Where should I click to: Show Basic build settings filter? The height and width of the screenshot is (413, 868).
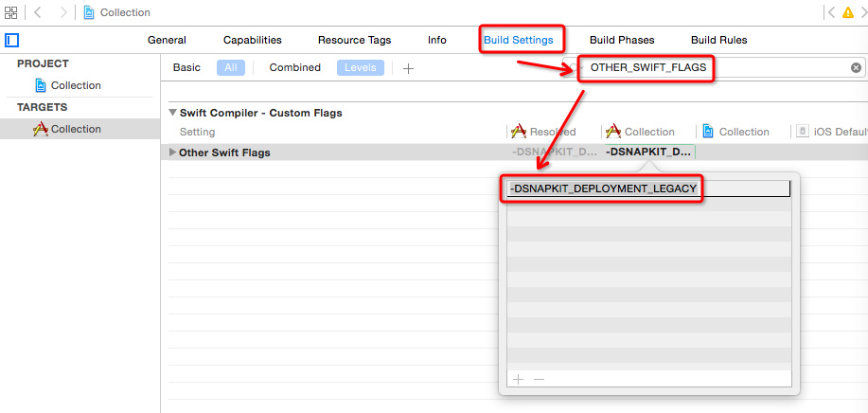186,67
